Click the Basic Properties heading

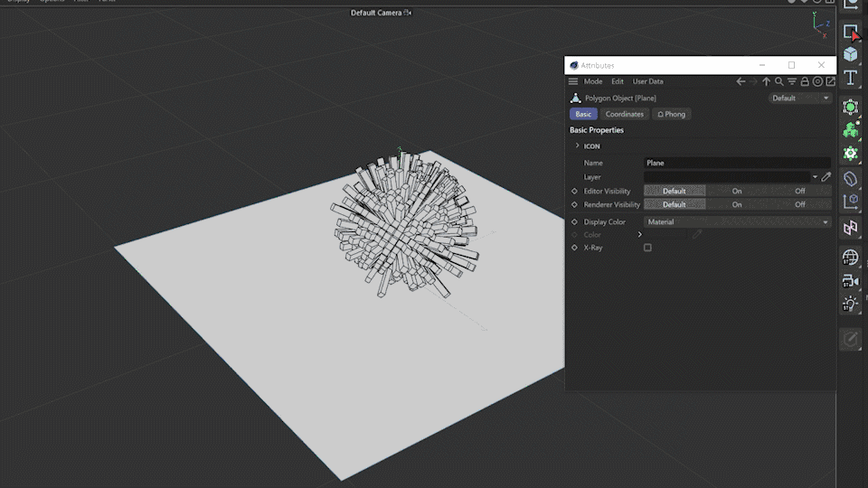pyautogui.click(x=596, y=130)
